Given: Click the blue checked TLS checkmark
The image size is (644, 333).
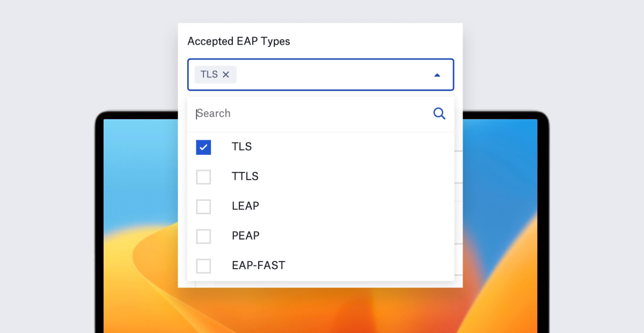Looking at the screenshot, I should [203, 147].
